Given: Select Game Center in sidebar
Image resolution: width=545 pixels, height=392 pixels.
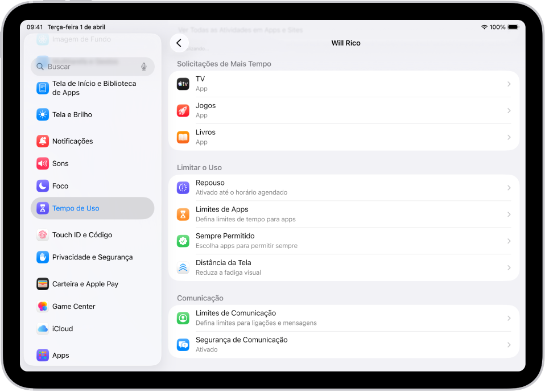Looking at the screenshot, I should (x=93, y=306).
